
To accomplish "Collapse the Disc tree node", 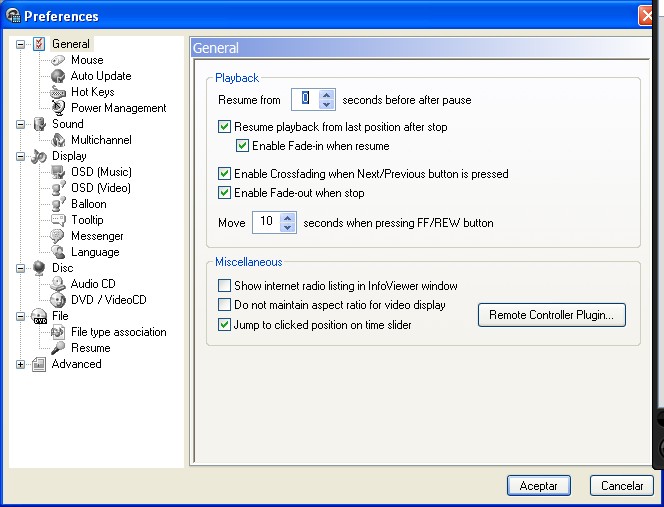I will click(20, 268).
